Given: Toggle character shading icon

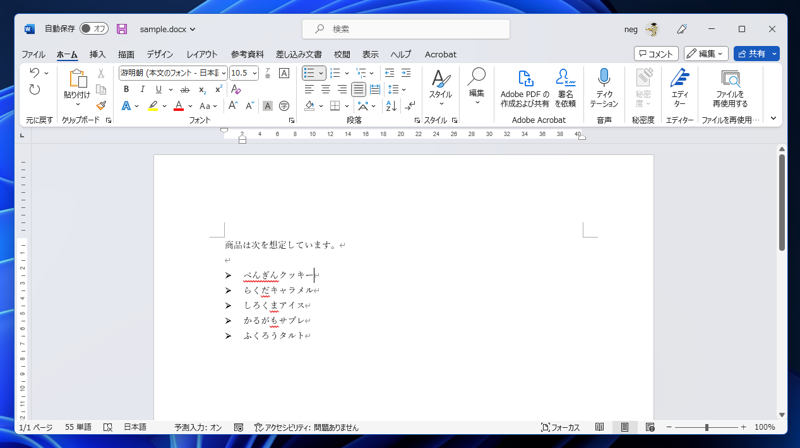Looking at the screenshot, I should pyautogui.click(x=267, y=106).
